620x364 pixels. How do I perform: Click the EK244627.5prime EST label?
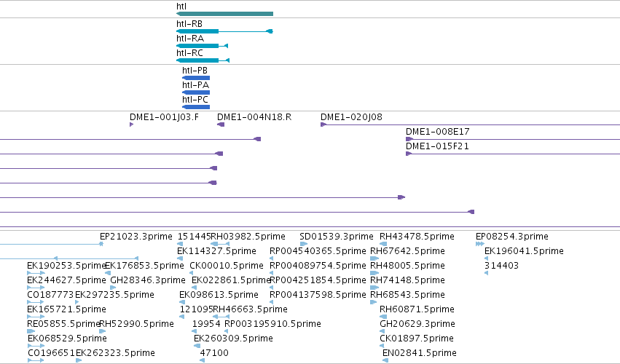(x=66, y=280)
